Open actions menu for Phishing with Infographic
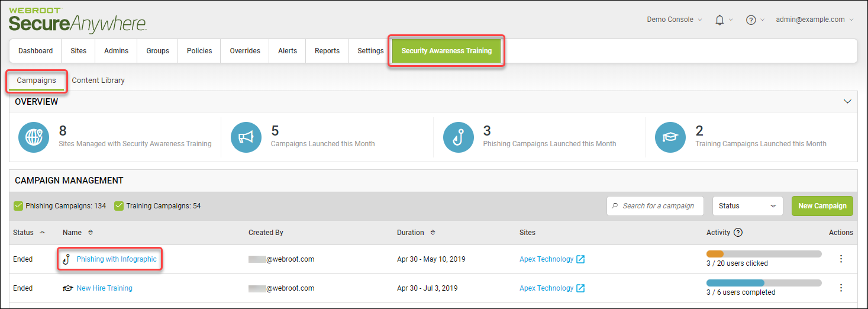The image size is (868, 309). 841,259
